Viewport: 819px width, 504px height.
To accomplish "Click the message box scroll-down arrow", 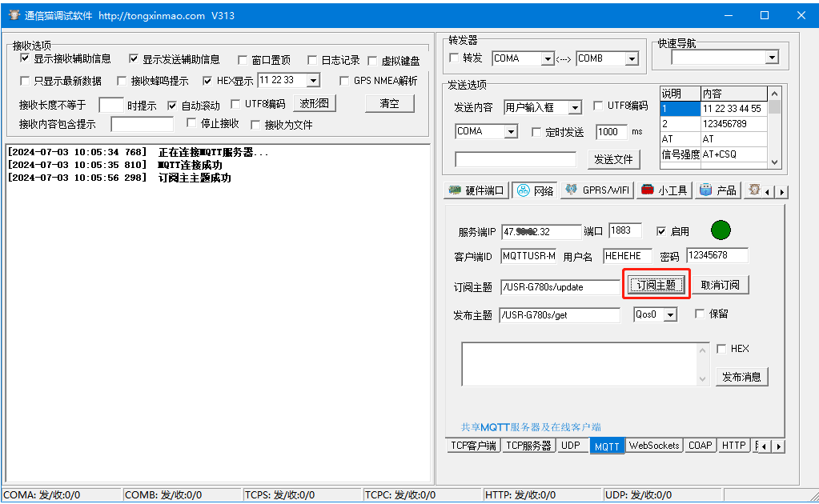I will click(x=703, y=378).
